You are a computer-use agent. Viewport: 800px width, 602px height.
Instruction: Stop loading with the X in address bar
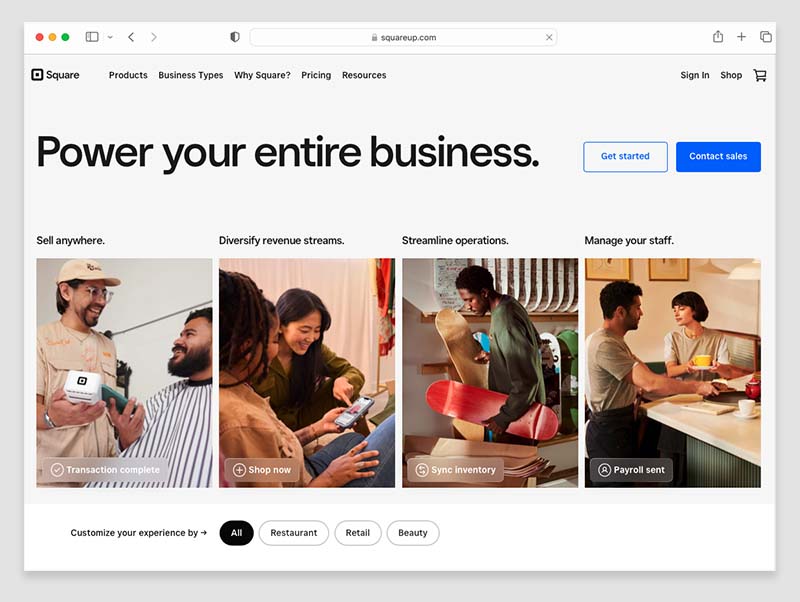[549, 37]
